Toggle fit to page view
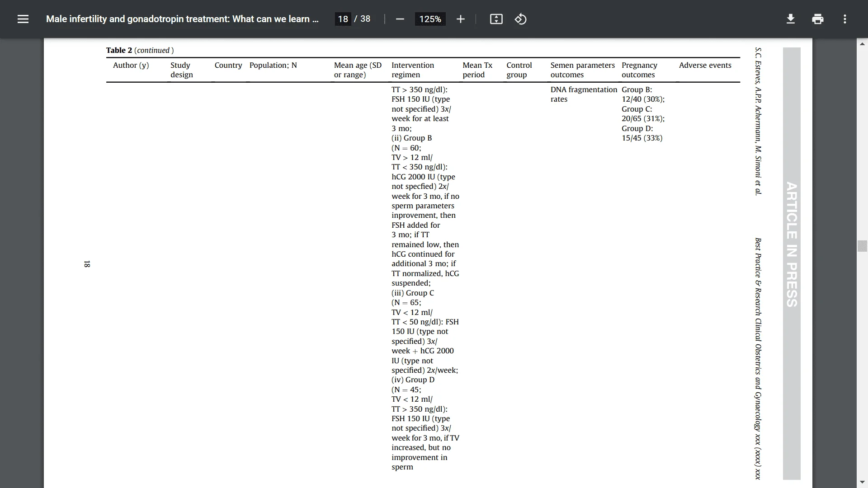The image size is (868, 488). [496, 19]
